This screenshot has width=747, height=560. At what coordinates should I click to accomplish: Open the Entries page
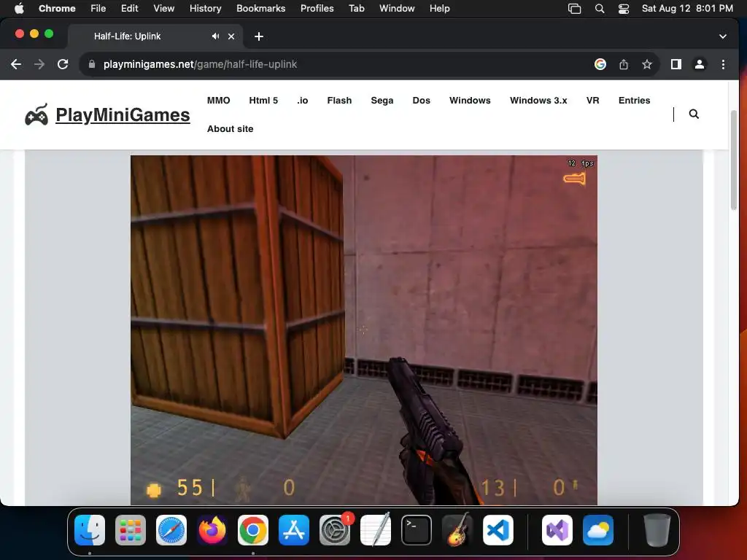[x=634, y=101]
